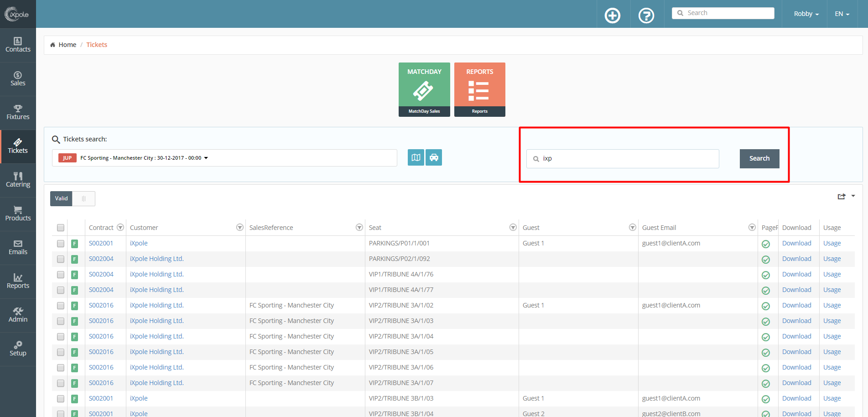The height and width of the screenshot is (417, 868).
Task: Click the export share icon
Action: (842, 196)
